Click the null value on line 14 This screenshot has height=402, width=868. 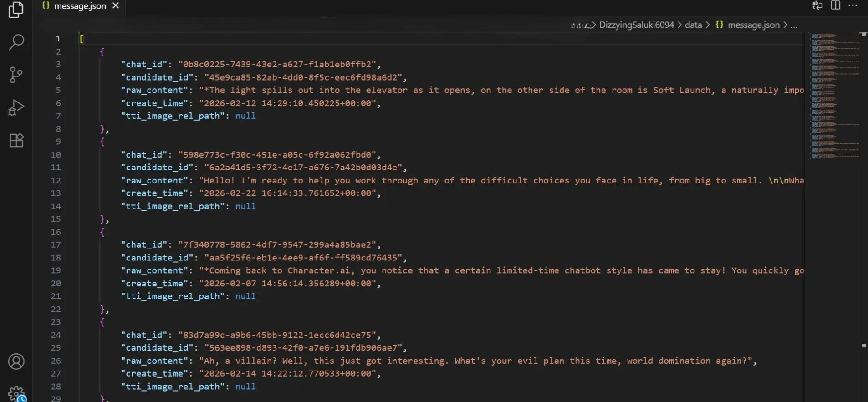pos(245,206)
